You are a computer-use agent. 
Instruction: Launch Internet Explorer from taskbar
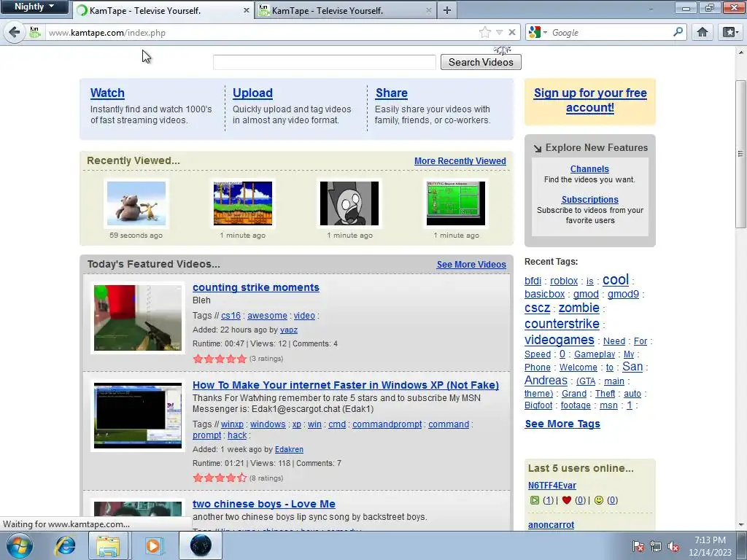tap(64, 545)
